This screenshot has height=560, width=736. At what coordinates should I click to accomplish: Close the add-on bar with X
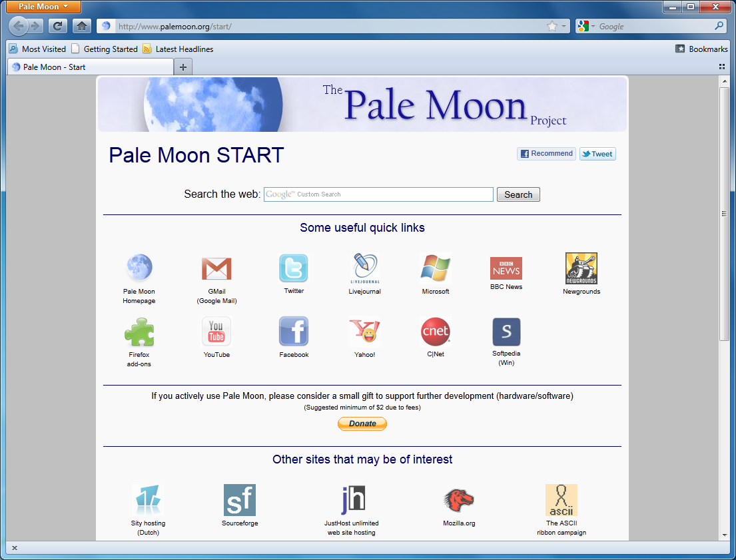(15, 548)
